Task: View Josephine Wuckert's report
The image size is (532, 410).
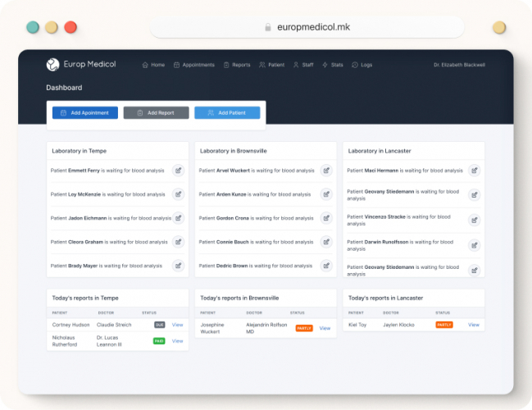Action: pos(325,328)
